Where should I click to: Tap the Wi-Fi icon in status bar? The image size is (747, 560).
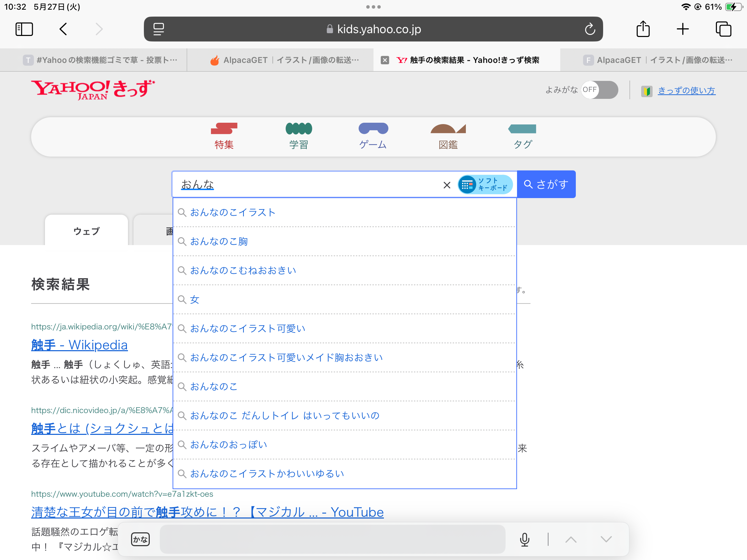coord(685,7)
